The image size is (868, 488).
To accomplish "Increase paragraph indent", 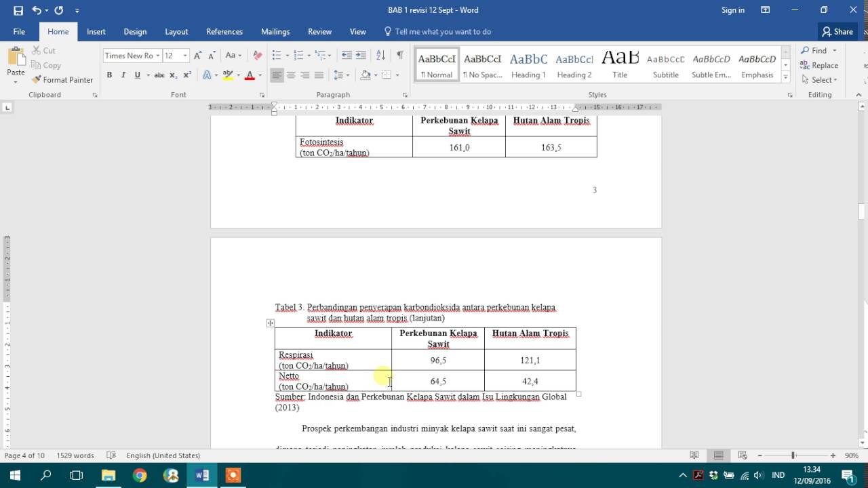I will (x=361, y=56).
